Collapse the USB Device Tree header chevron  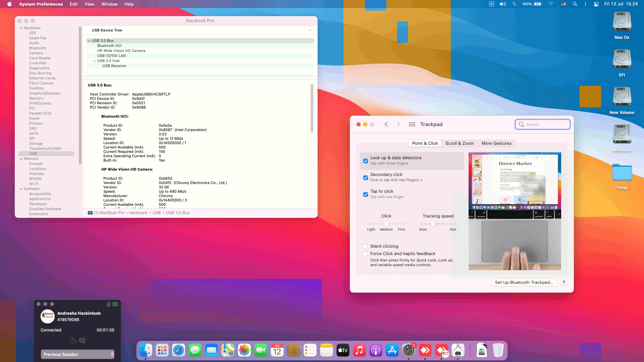click(x=310, y=30)
